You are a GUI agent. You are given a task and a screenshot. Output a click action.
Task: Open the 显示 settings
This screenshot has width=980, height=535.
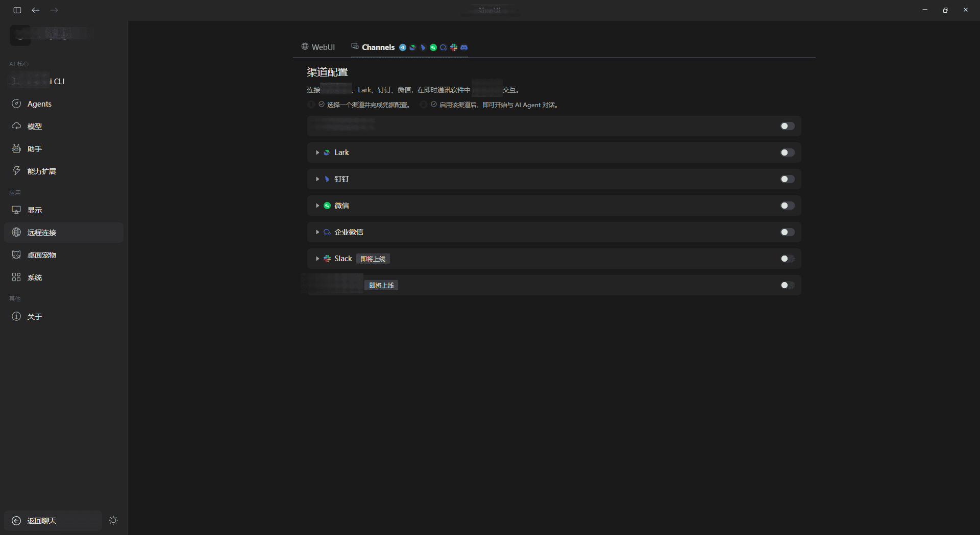pyautogui.click(x=64, y=210)
